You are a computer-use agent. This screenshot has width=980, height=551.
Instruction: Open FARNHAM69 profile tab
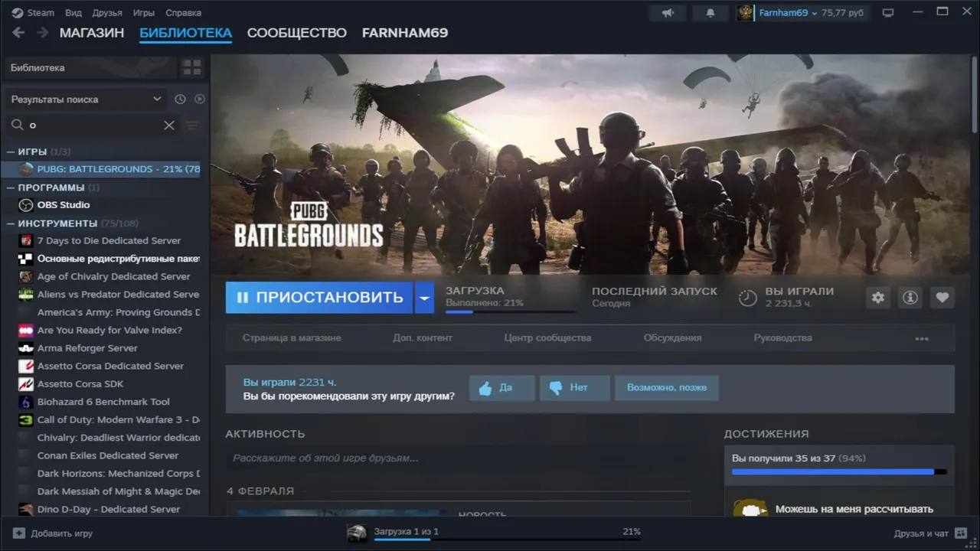405,33
